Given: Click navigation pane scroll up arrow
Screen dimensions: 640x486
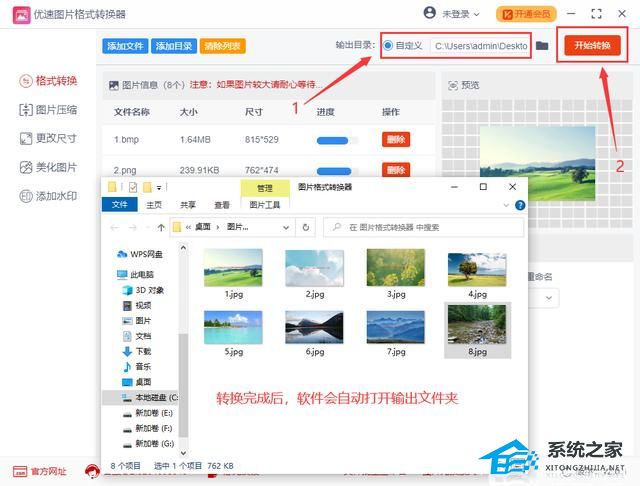Looking at the screenshot, I should 183,248.
